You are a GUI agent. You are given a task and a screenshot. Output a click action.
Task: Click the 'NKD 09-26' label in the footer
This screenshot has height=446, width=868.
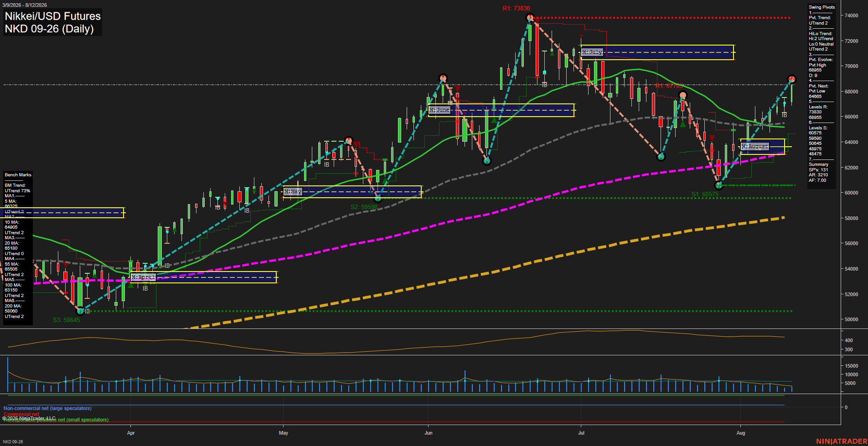point(13,442)
